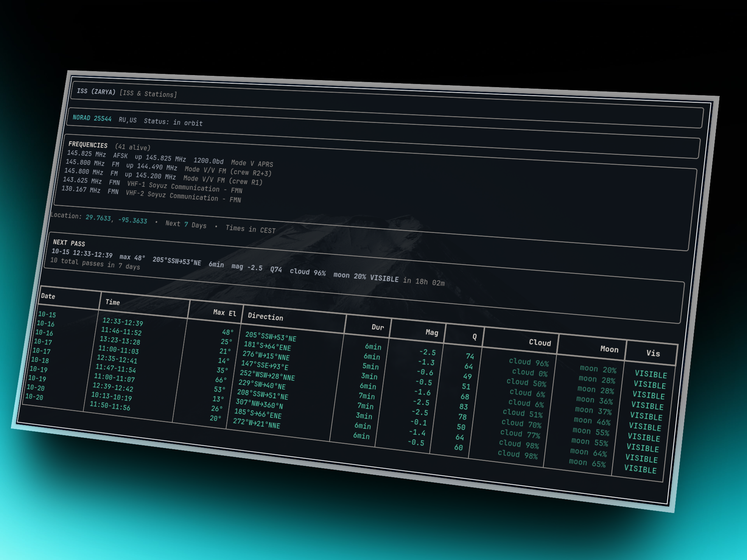Click quality value 83 cell
The image size is (747, 560).
click(463, 406)
